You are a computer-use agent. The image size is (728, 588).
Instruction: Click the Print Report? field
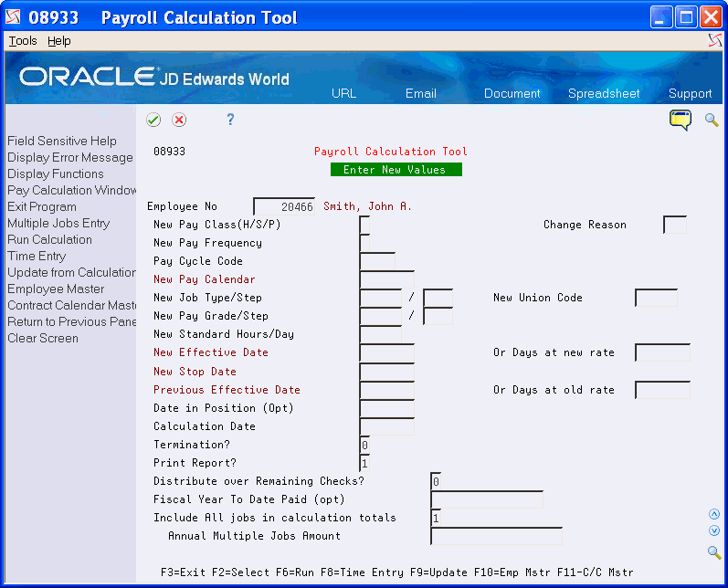(365, 463)
